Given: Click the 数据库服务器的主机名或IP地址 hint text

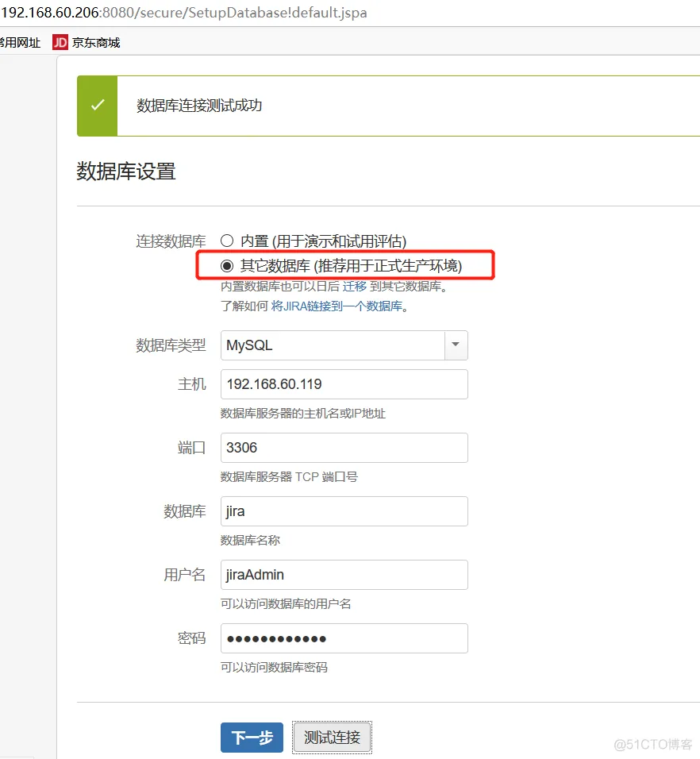Looking at the screenshot, I should [303, 414].
